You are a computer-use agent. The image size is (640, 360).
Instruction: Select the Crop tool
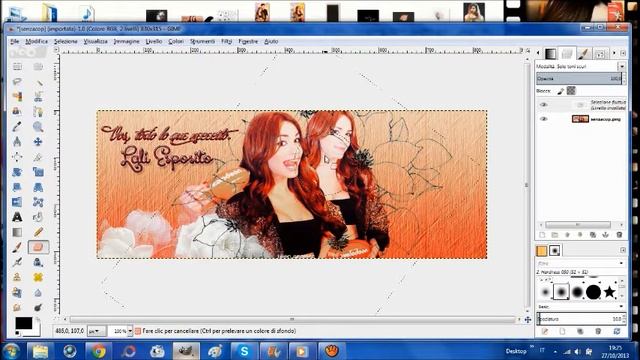[x=38, y=157]
